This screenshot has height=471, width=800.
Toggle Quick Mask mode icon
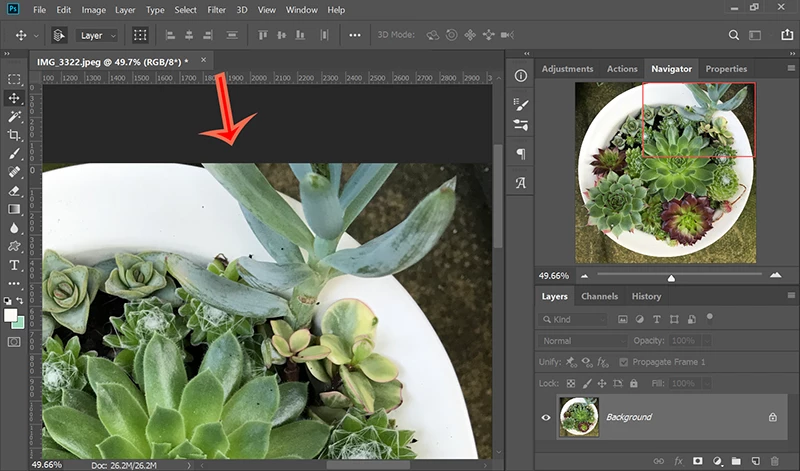click(x=14, y=342)
